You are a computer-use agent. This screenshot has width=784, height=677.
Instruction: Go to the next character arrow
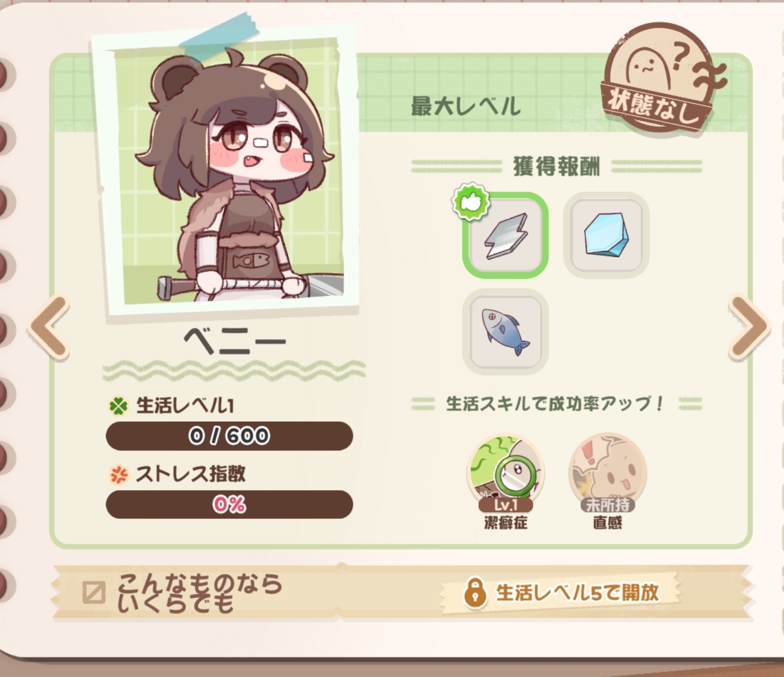749,328
